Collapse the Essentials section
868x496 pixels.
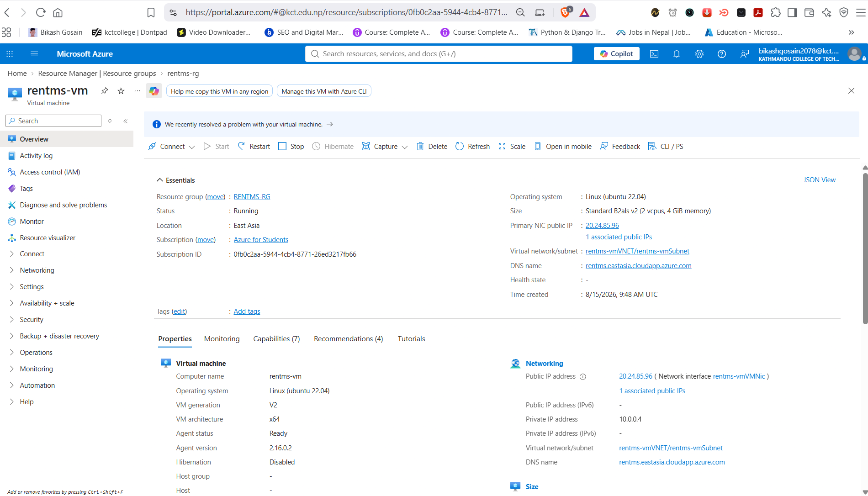tap(160, 180)
